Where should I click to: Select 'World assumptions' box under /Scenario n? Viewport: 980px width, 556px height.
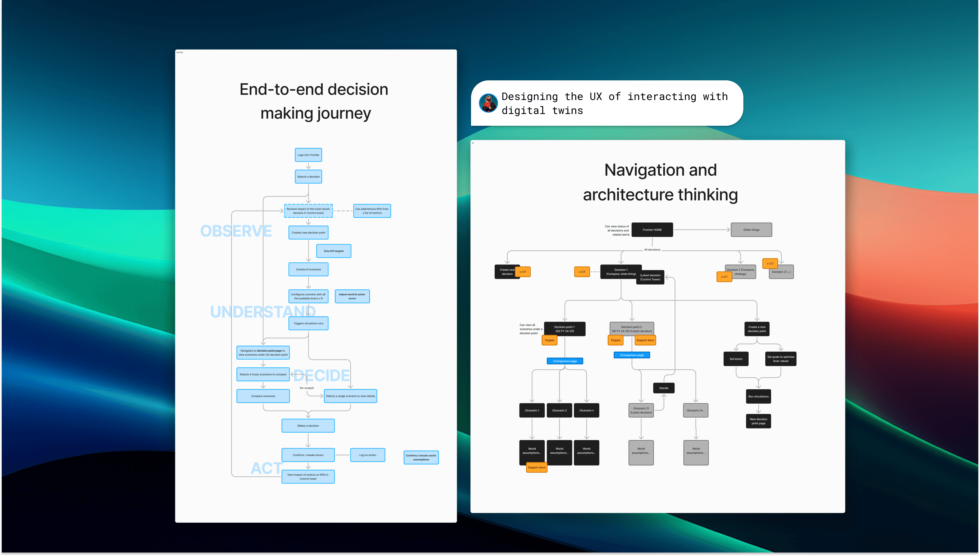(586, 453)
